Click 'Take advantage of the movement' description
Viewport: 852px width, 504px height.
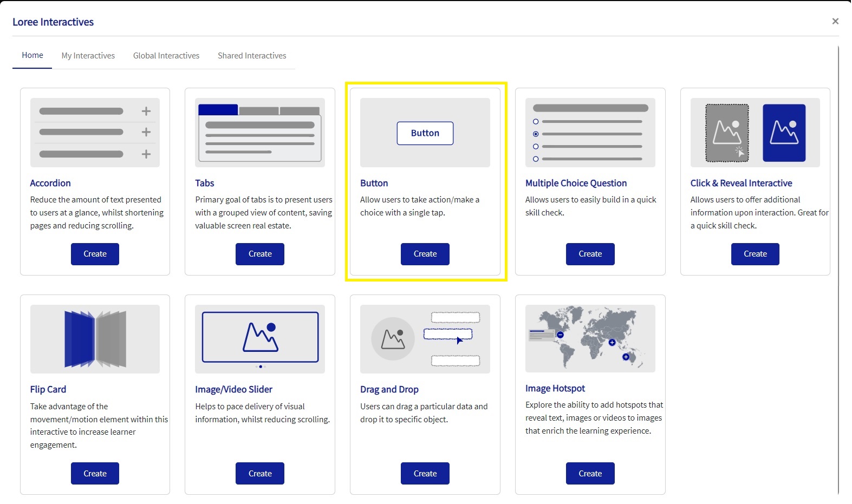tap(99, 426)
